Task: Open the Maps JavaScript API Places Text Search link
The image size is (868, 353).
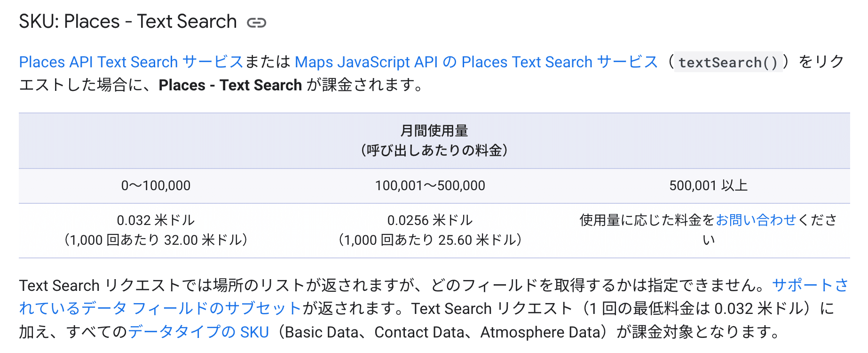Action: 476,62
